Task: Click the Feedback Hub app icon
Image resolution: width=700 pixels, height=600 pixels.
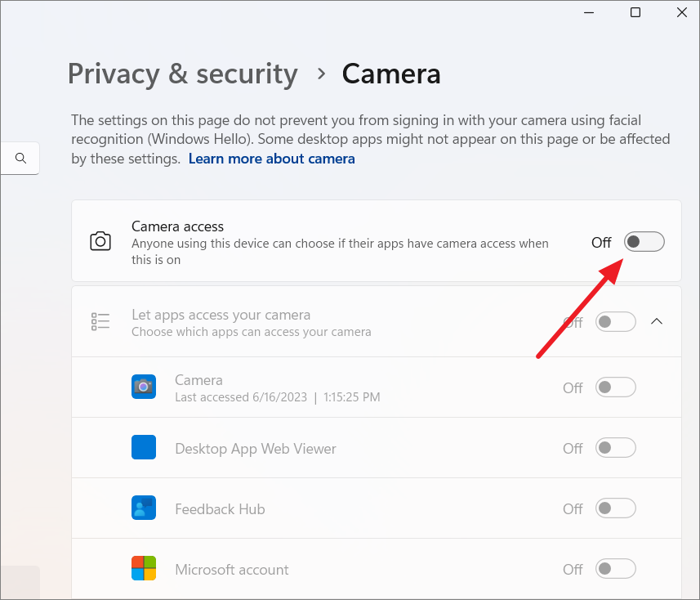Action: click(144, 508)
